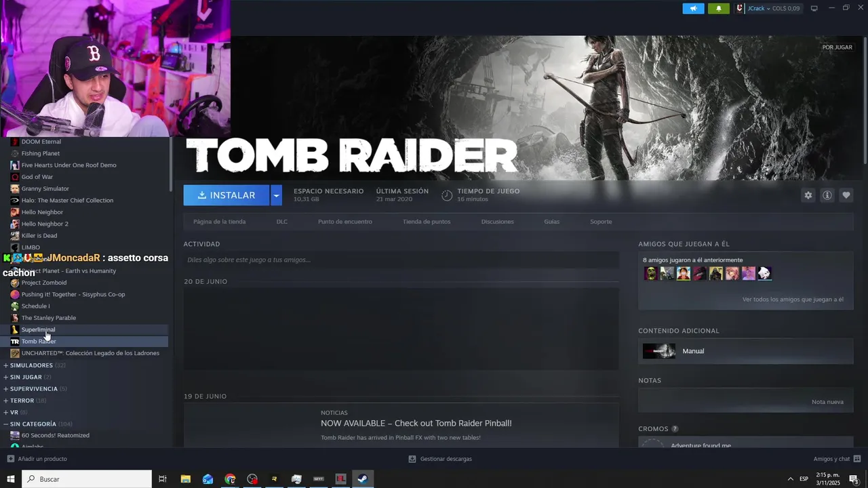Expand the TERROR category
This screenshot has height=488, width=868.
point(6,401)
